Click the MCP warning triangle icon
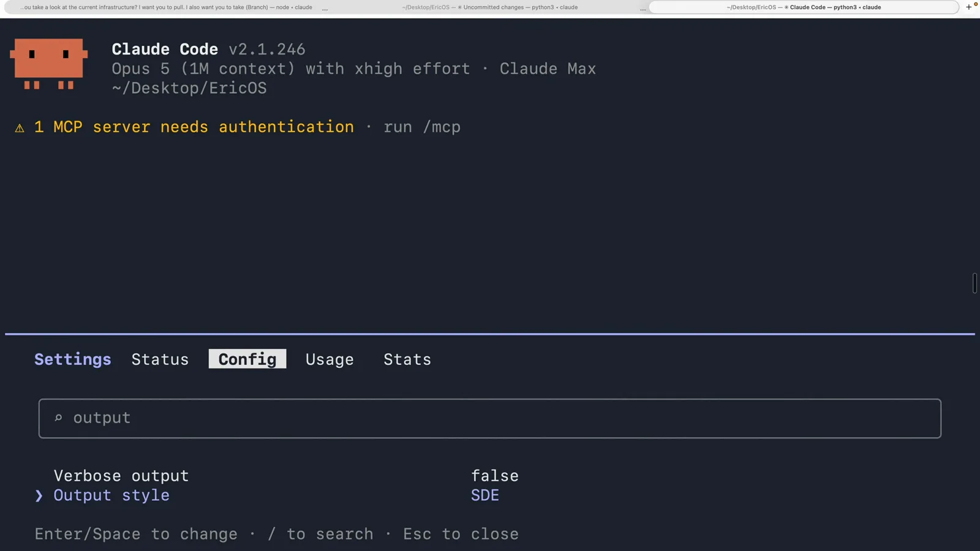Screen dimensions: 980x551 coord(20,127)
